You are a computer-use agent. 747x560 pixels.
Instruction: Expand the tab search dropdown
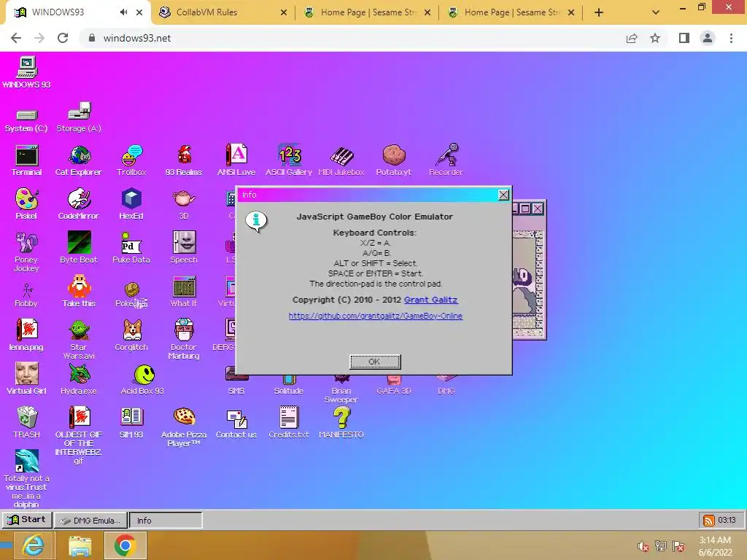pos(656,13)
